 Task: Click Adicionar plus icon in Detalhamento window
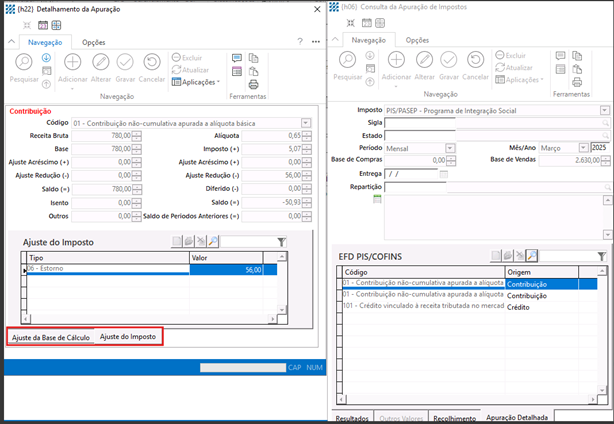pyautogui.click(x=72, y=62)
